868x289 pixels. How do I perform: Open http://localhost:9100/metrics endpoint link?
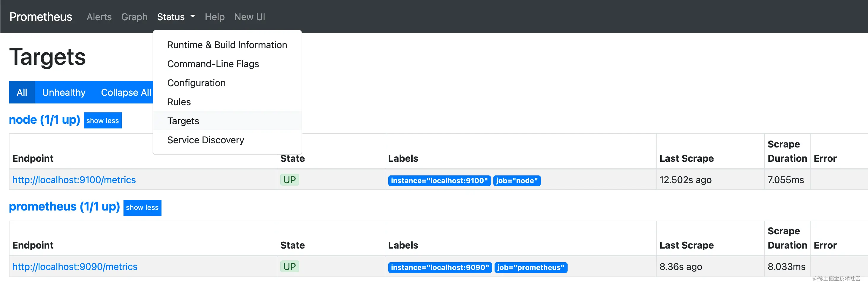pyautogui.click(x=74, y=180)
